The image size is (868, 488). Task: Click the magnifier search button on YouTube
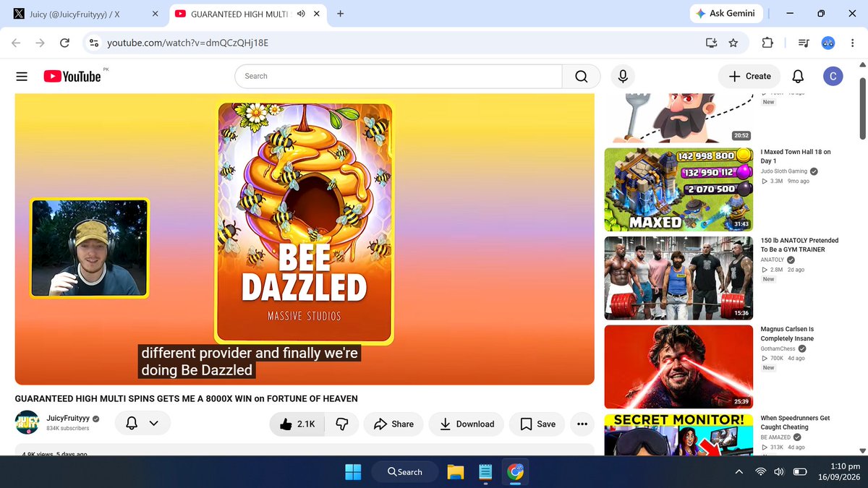[582, 76]
